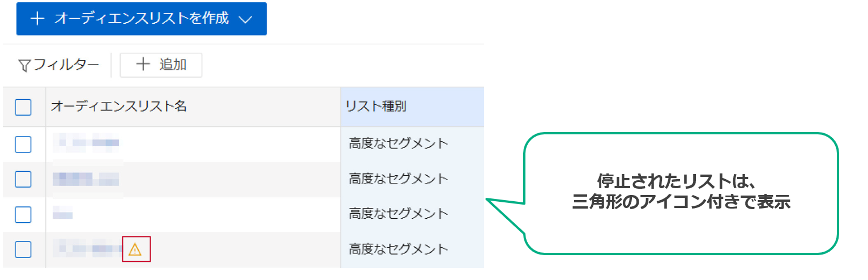The width and height of the screenshot is (868, 280).
Task: Open the short third audience list name
Action: point(63,214)
